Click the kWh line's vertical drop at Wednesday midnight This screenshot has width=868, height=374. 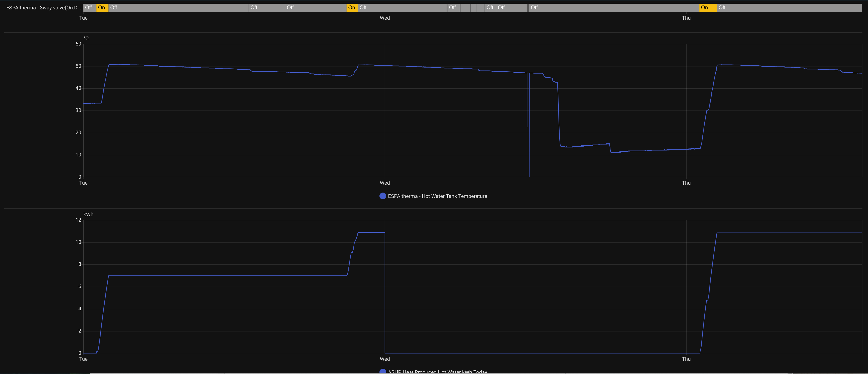[x=385, y=293]
